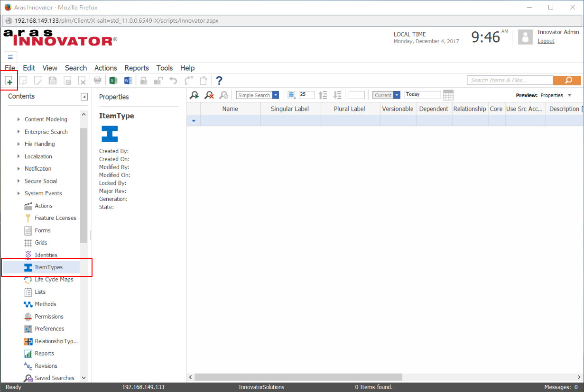The image size is (584, 392).
Task: Expand the System Events node
Action: [19, 193]
